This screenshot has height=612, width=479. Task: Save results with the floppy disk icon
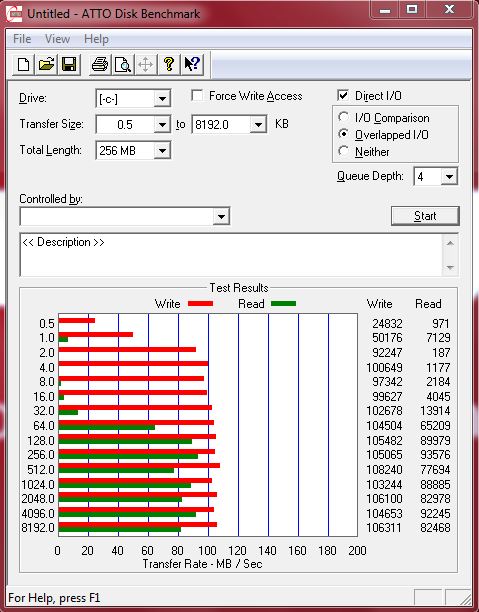coord(69,64)
